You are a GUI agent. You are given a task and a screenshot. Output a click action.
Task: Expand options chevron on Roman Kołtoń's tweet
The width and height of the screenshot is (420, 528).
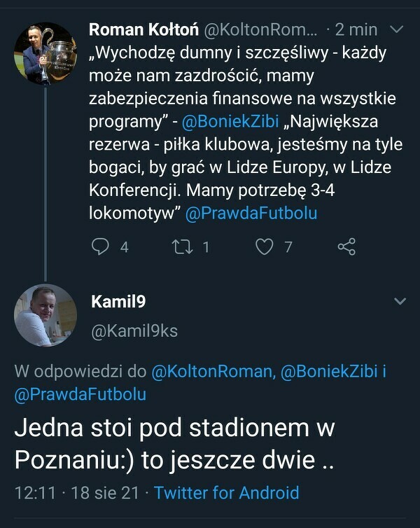pyautogui.click(x=396, y=29)
